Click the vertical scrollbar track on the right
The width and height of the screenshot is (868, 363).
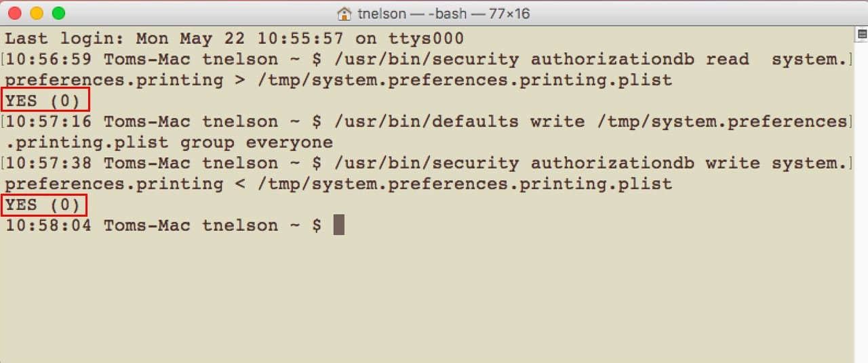coord(861,203)
